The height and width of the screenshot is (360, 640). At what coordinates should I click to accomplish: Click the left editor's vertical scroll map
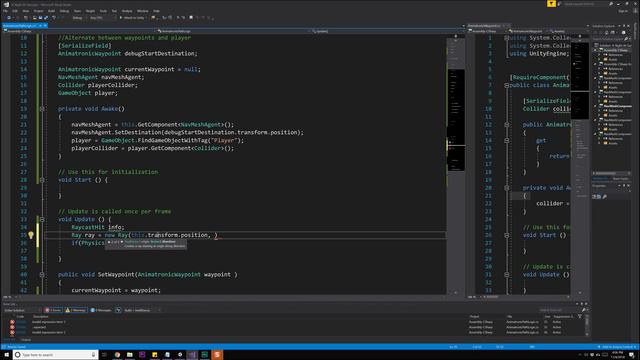456,163
